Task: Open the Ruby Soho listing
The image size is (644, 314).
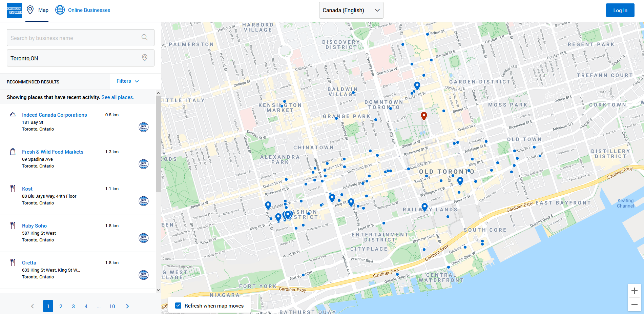Action: [34, 226]
